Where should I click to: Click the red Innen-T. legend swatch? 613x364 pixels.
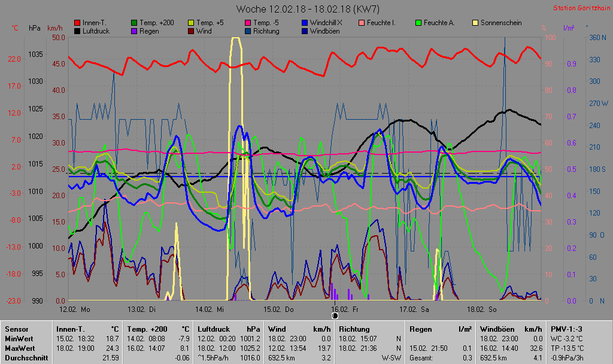point(77,23)
